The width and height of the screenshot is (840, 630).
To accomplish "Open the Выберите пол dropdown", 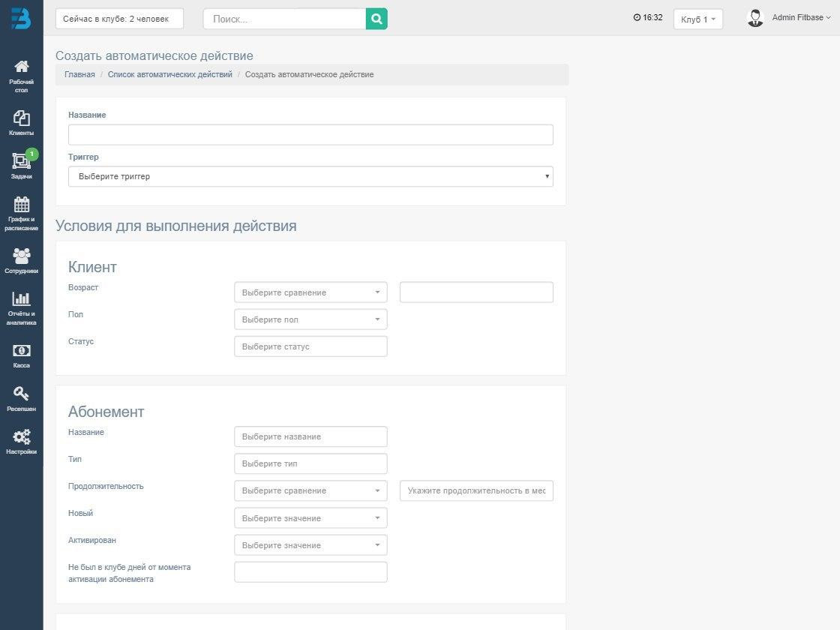I will 310,319.
